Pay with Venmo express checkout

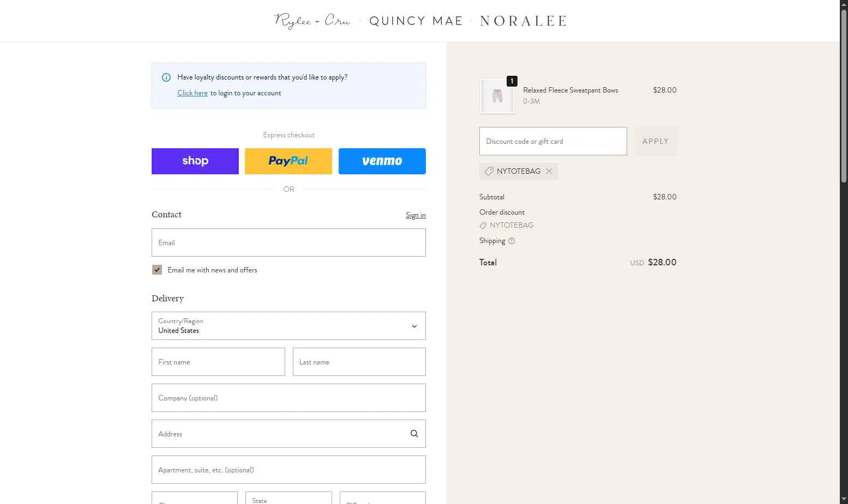pyautogui.click(x=382, y=161)
